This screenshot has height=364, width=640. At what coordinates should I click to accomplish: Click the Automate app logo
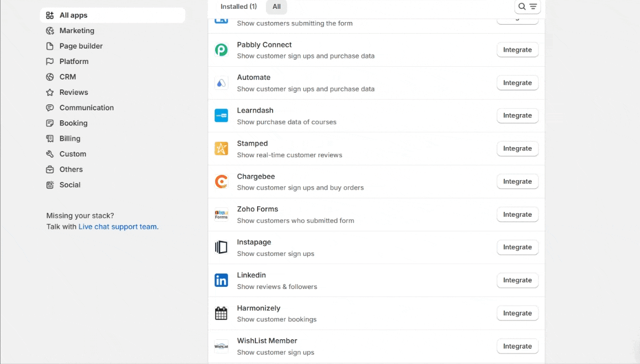pos(221,83)
